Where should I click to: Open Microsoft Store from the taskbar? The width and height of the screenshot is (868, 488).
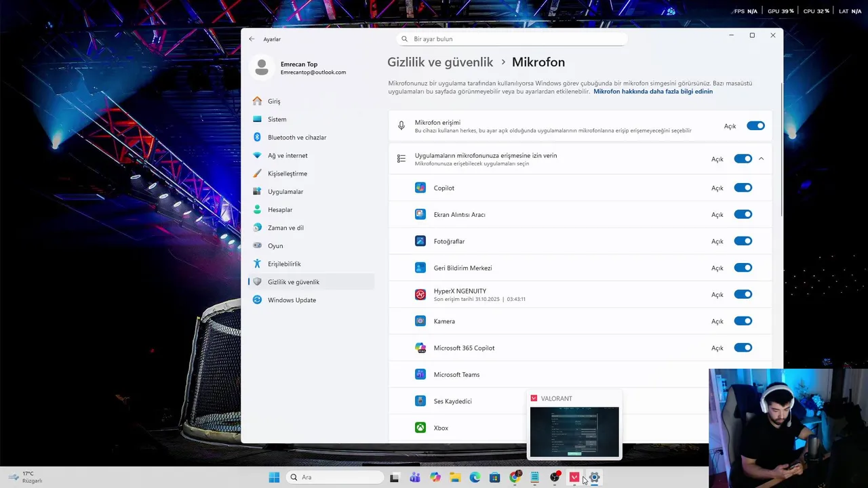click(495, 477)
